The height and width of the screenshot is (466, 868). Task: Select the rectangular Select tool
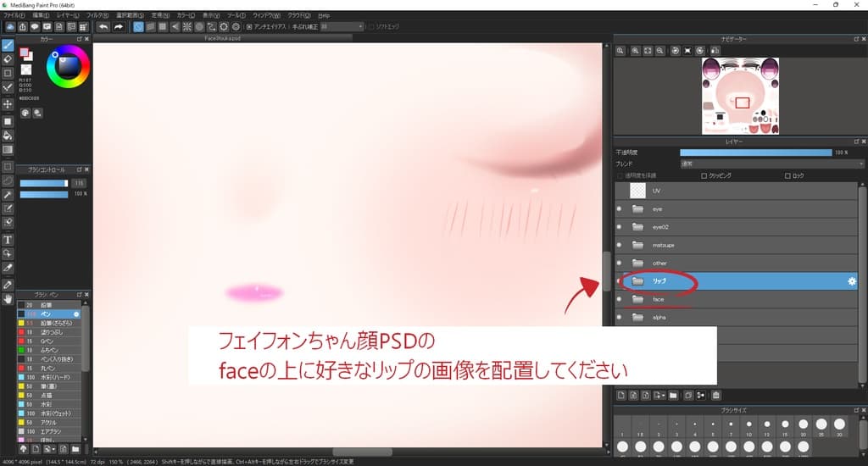tap(8, 167)
